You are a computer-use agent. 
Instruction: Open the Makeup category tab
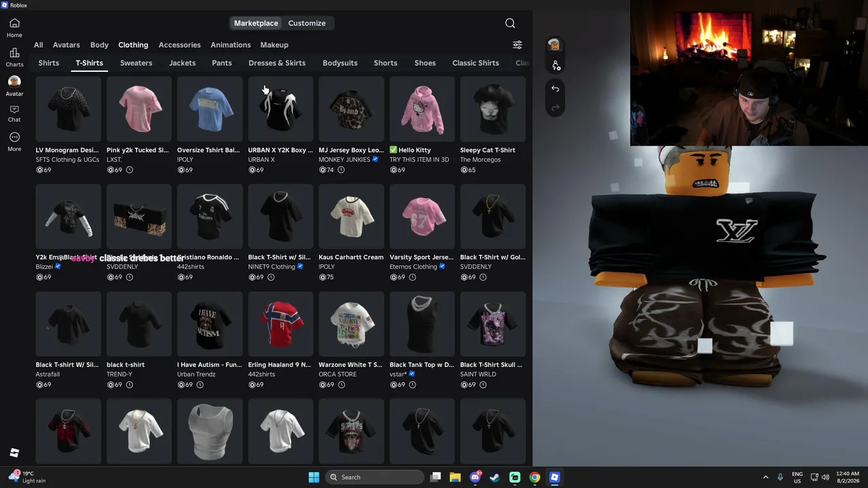tap(275, 45)
